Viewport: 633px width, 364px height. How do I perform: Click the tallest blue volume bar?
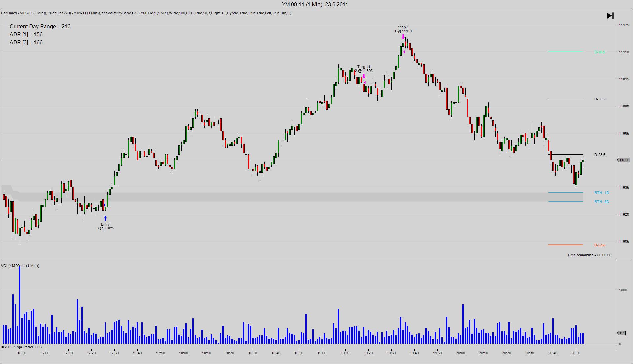[20, 305]
